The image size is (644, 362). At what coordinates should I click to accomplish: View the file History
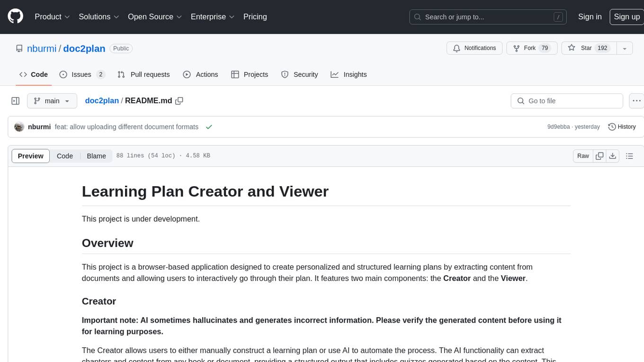tap(622, 127)
